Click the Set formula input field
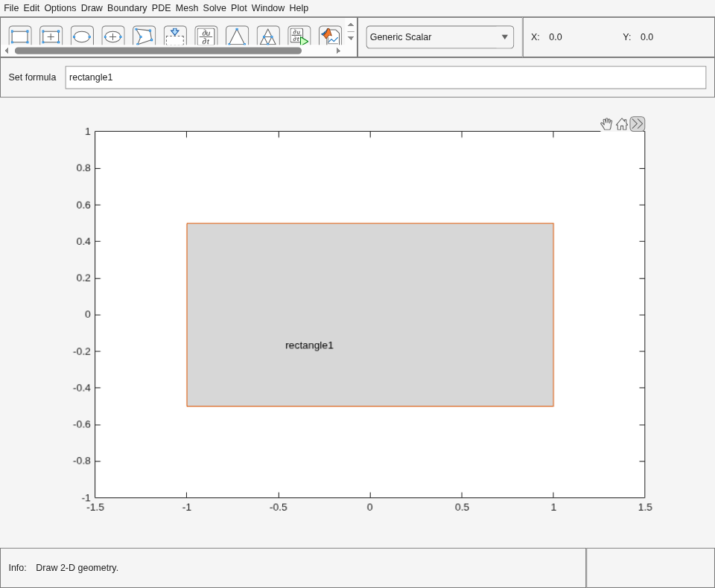The width and height of the screenshot is (715, 588). tap(386, 77)
